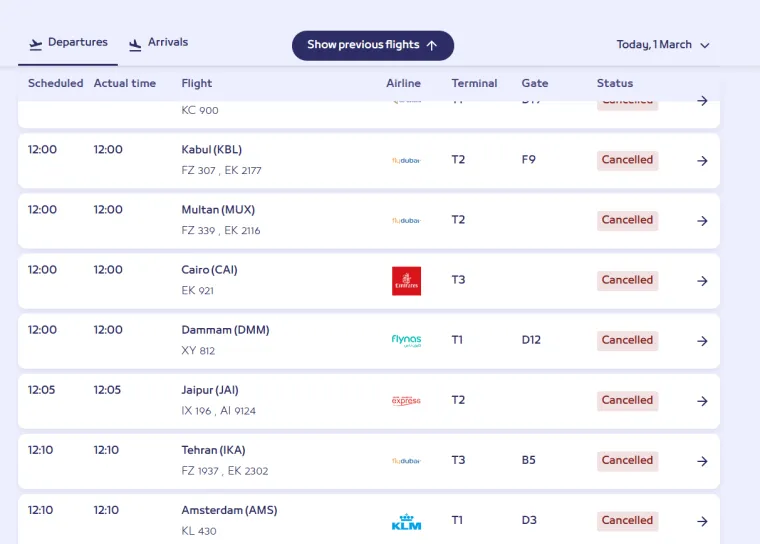This screenshot has width=760, height=544.
Task: Select the Tehran (IKA) flight destination
Action: click(x=213, y=450)
